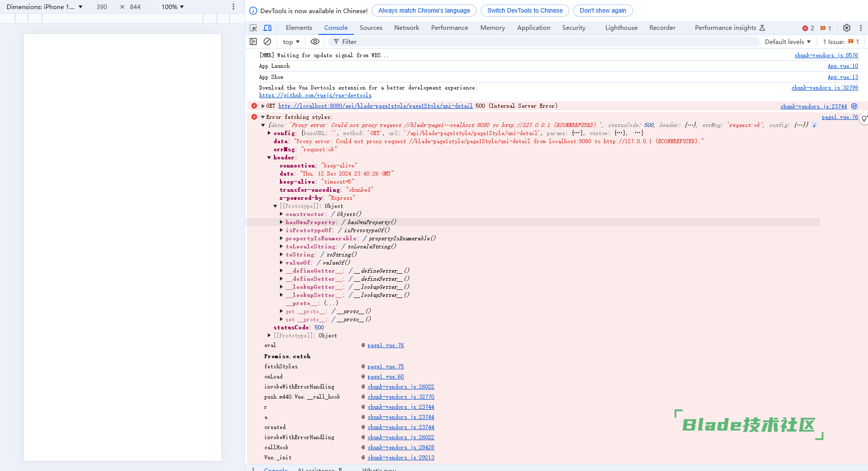Collapse the header's [[Prototype]] Object

pos(275,206)
